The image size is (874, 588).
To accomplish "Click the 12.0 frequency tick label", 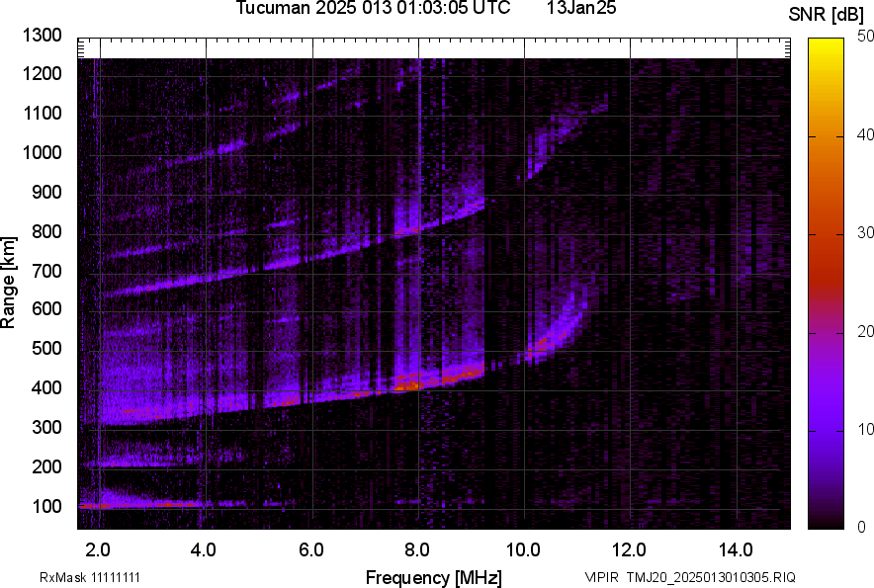I will point(630,549).
